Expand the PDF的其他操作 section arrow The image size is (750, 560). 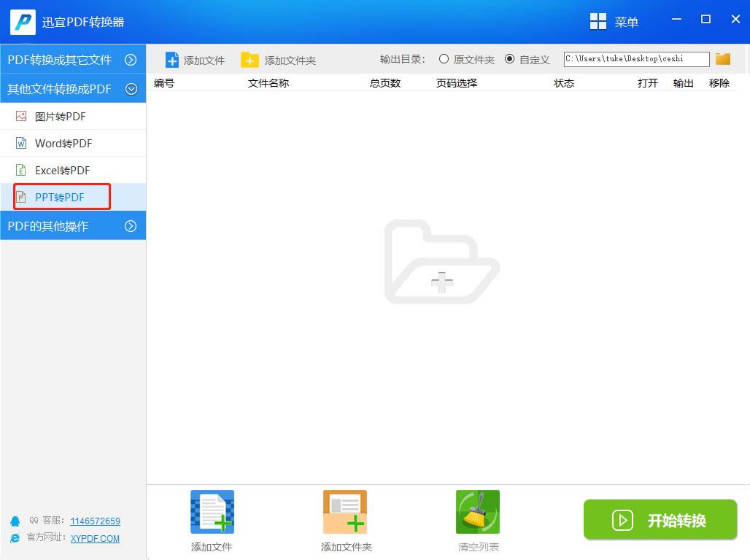point(131,226)
